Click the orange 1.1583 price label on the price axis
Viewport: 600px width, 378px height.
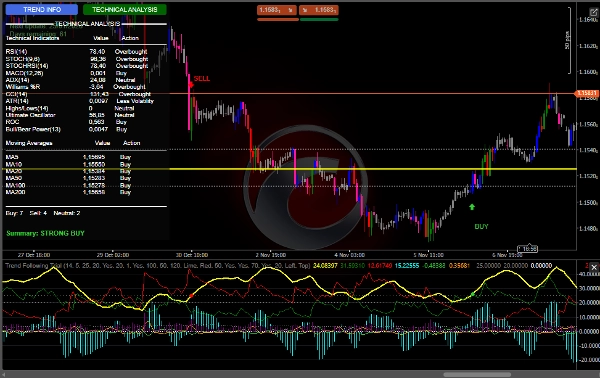point(586,93)
